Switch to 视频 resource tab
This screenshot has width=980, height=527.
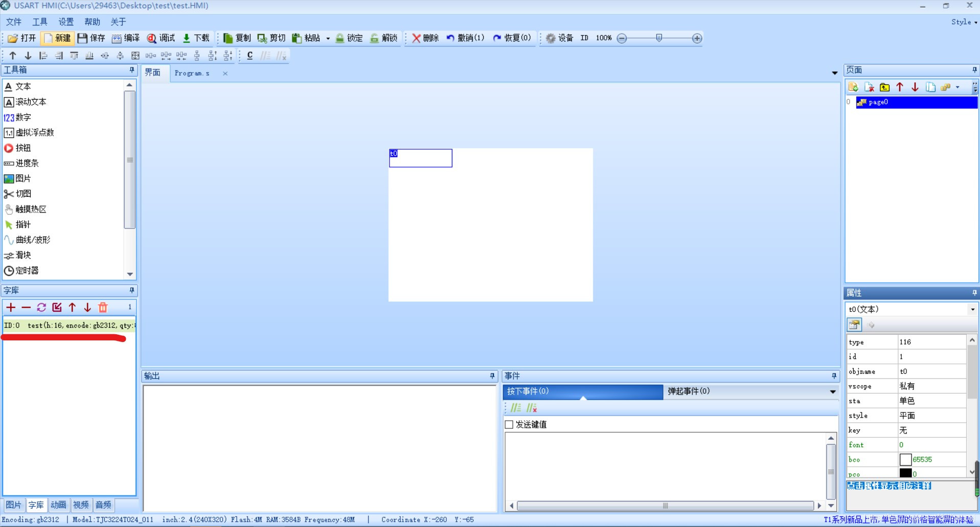click(81, 505)
